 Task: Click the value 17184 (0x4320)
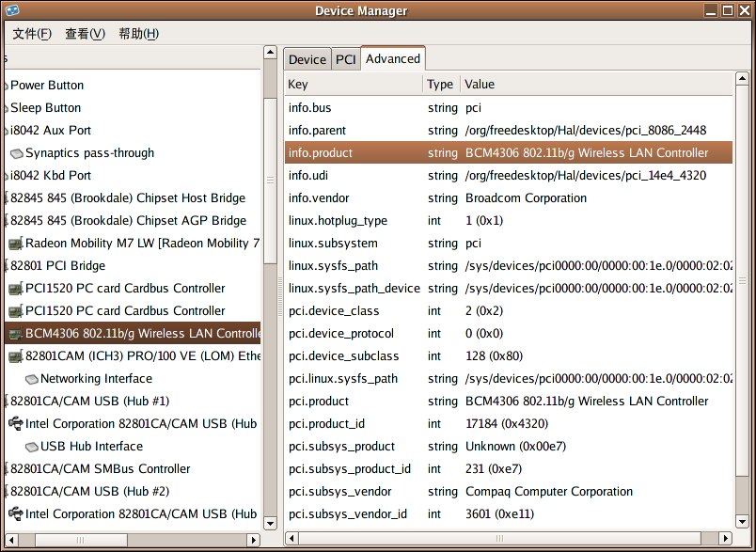pyautogui.click(x=507, y=424)
